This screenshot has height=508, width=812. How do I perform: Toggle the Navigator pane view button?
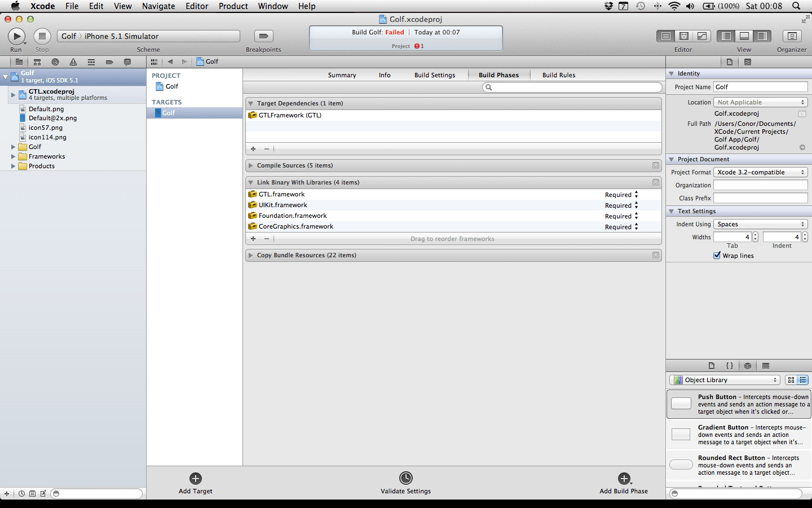point(726,36)
